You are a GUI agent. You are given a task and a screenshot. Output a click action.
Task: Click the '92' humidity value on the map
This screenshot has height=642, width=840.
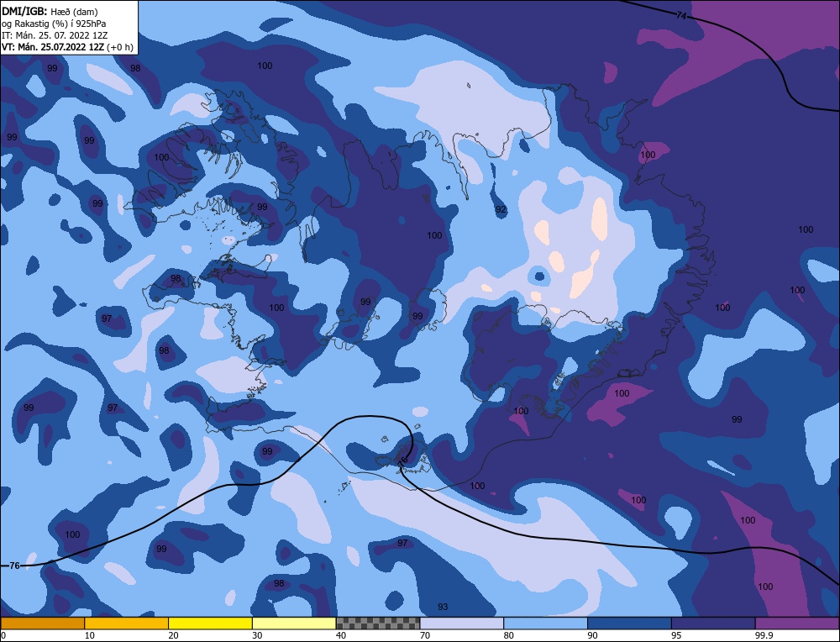tap(501, 209)
